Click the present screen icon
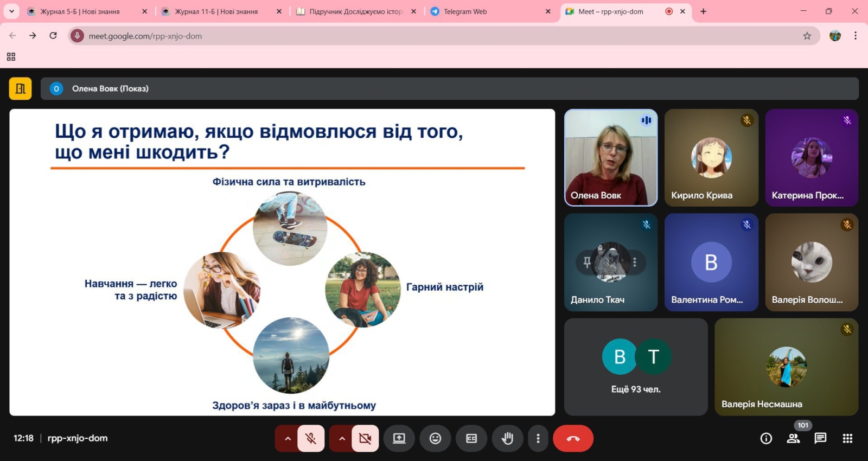The width and height of the screenshot is (868, 461). tap(399, 438)
